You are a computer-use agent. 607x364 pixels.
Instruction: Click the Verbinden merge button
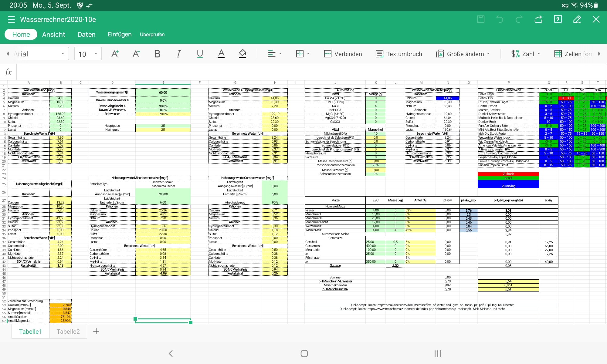343,54
